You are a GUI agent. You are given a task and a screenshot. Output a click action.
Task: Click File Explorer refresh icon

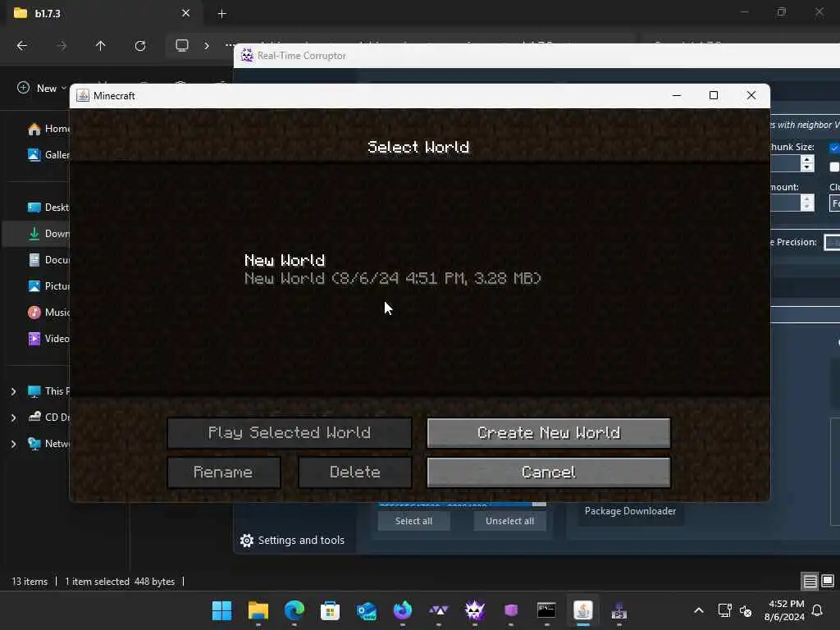tap(139, 46)
